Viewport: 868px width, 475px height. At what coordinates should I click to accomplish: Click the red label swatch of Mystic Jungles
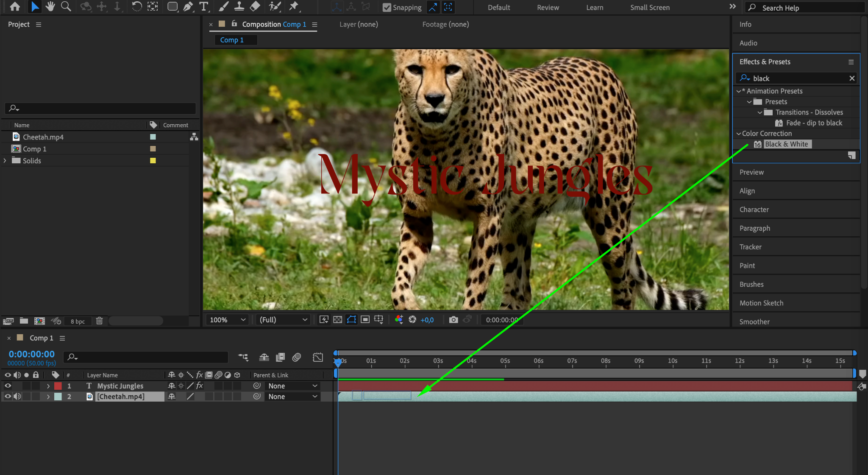tap(58, 386)
